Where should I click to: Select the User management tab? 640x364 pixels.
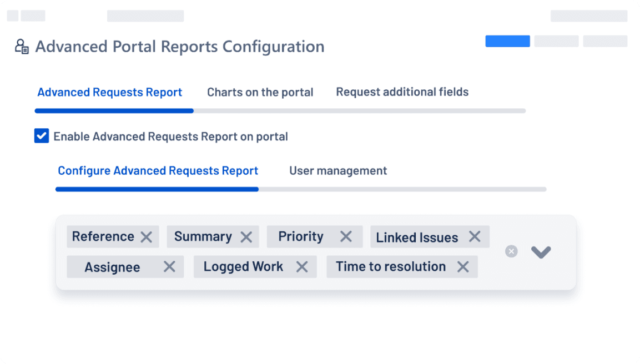tap(337, 170)
